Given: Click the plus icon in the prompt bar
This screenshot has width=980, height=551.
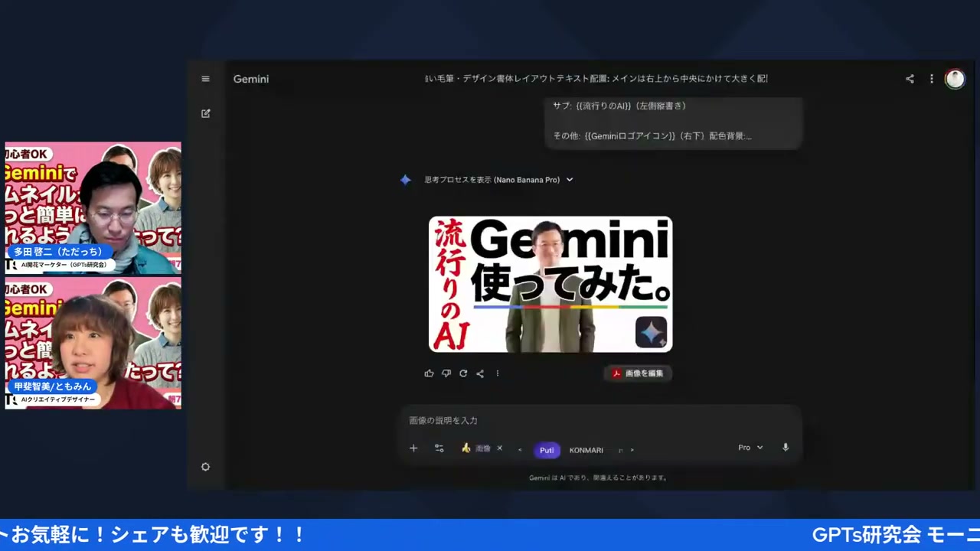Looking at the screenshot, I should (x=413, y=448).
